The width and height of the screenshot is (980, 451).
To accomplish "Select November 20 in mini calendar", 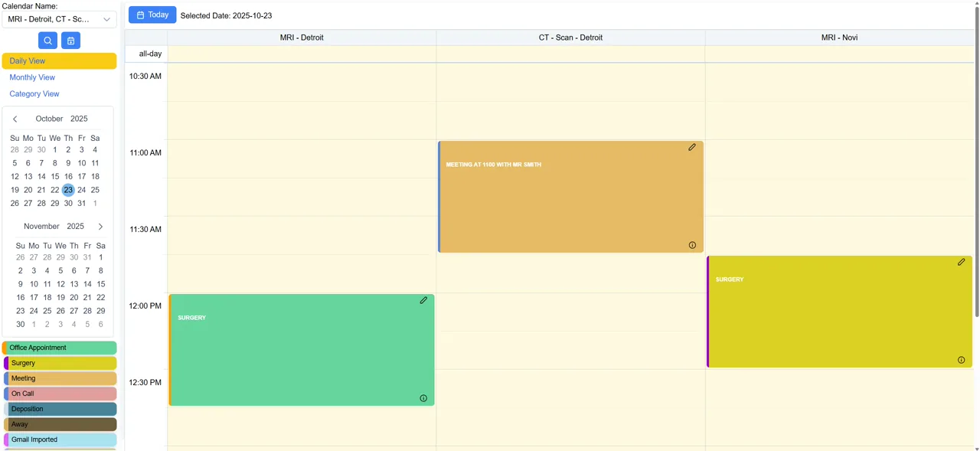I will pos(74,298).
